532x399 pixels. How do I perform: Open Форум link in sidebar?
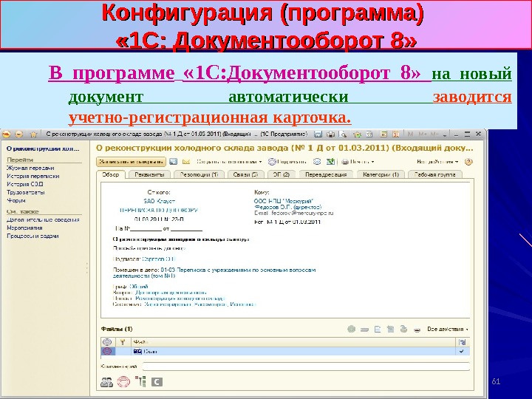[x=16, y=200]
